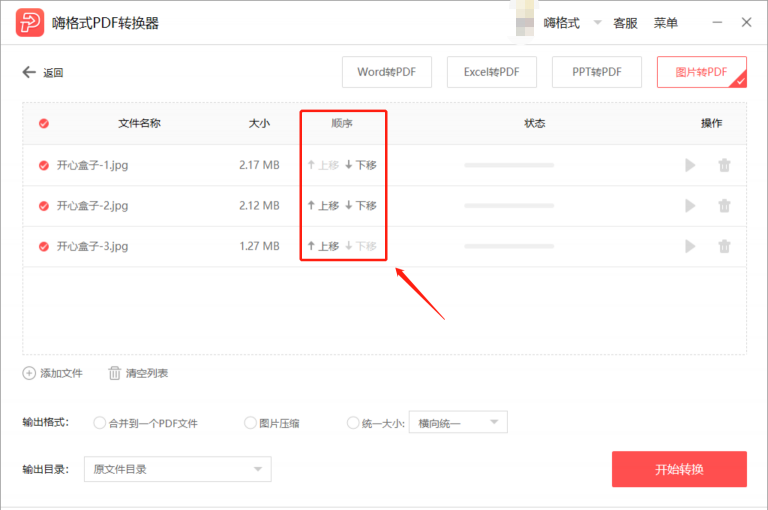Open the 原文件目录 output directory dropdown

[178, 469]
